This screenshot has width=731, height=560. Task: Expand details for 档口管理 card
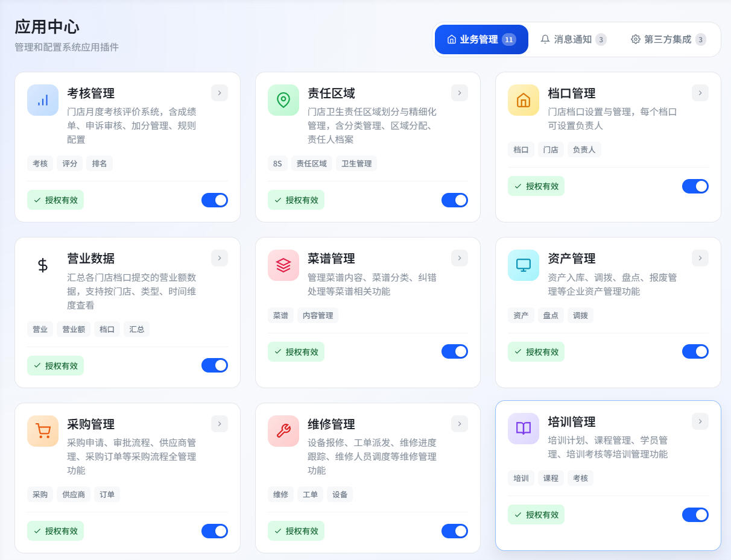700,93
